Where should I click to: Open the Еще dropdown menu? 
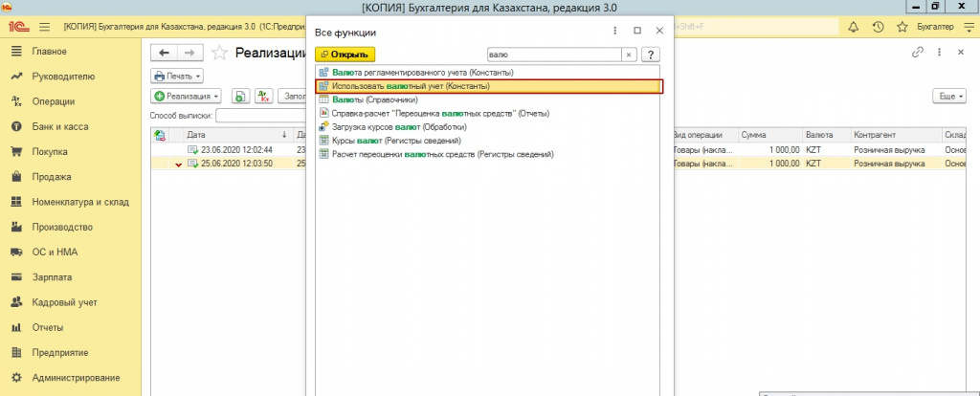pyautogui.click(x=948, y=97)
